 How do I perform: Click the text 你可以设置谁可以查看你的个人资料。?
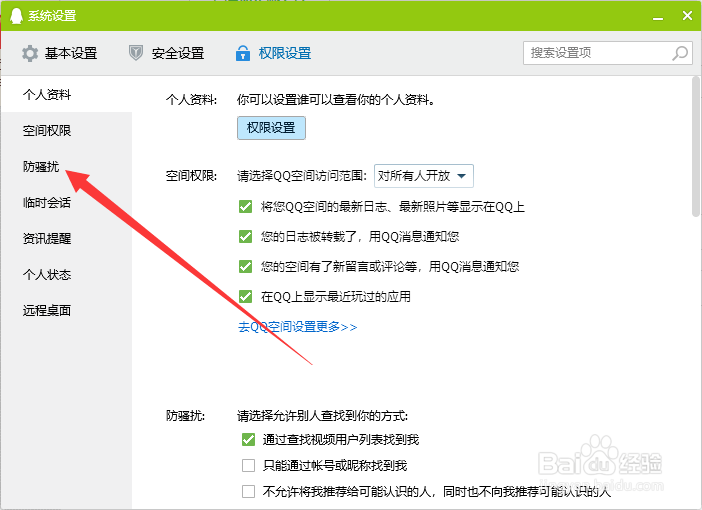(336, 99)
